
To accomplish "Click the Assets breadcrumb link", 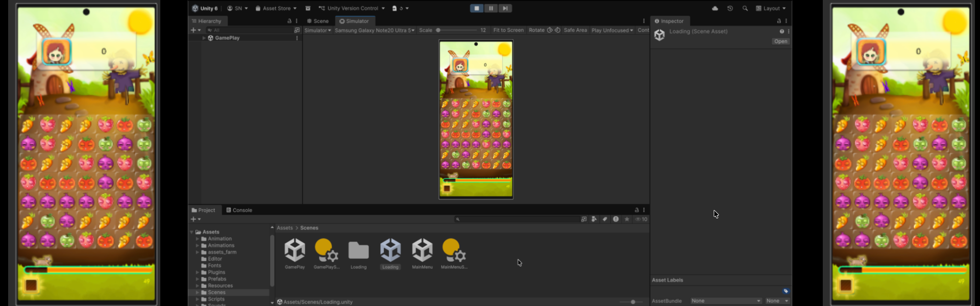I will (285, 228).
